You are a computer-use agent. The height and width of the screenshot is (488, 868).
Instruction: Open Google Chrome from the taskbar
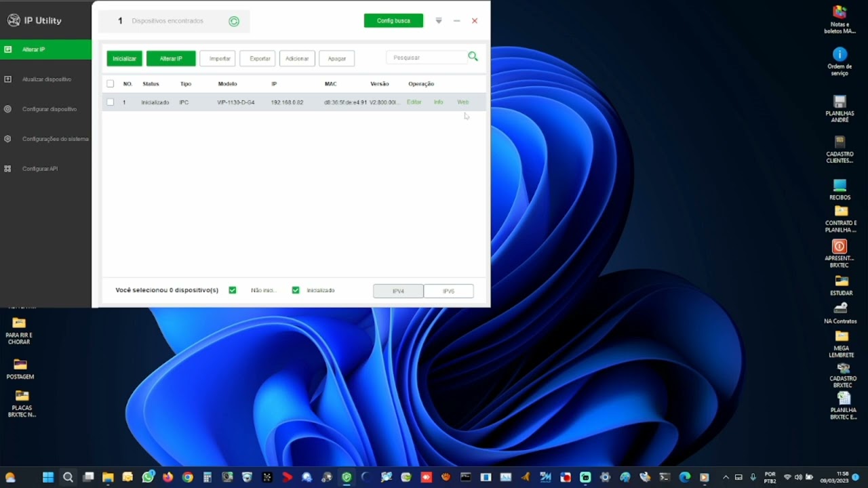click(x=187, y=477)
